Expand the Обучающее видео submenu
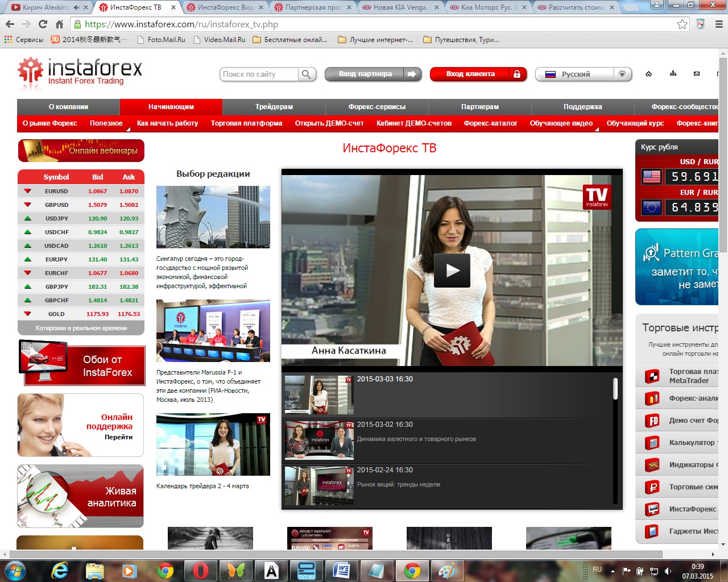The image size is (728, 582). pos(561,123)
